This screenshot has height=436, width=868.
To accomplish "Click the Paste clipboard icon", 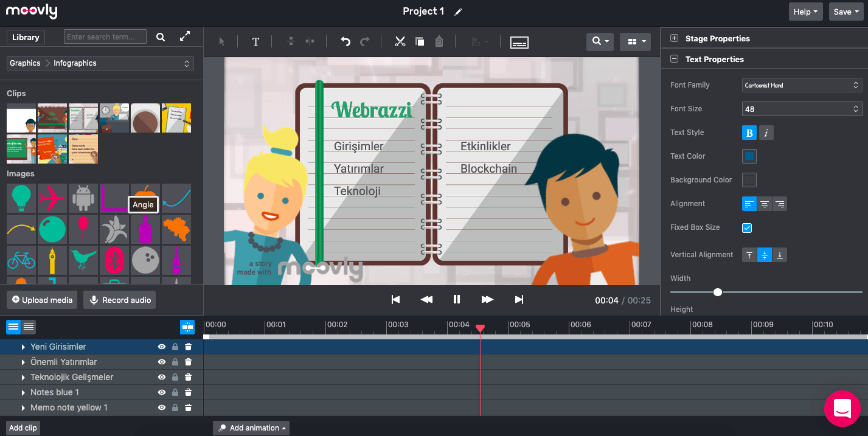I will [x=439, y=42].
